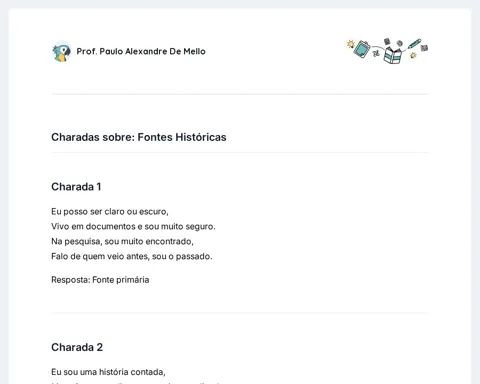The width and height of the screenshot is (480, 384).
Task: Click the open book illustration
Action: 393,56
